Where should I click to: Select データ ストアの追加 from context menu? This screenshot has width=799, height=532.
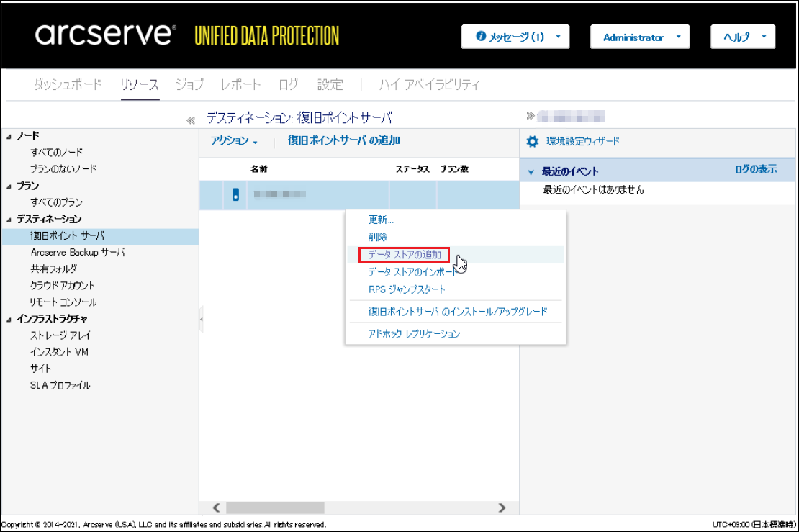point(404,254)
